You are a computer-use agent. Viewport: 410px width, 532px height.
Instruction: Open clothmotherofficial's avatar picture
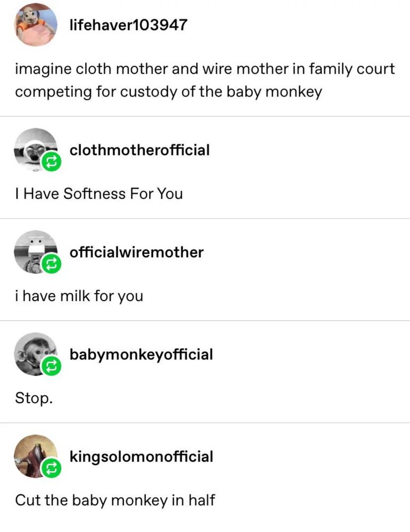[36, 149]
